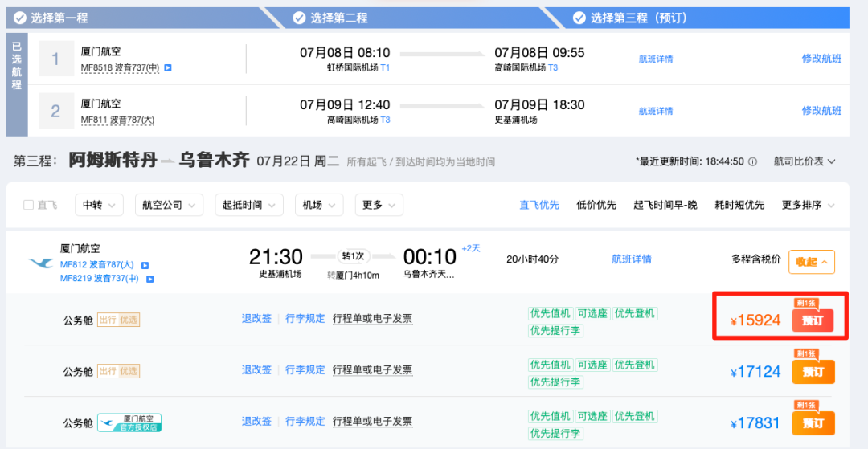This screenshot has height=449, width=868.
Task: Click the checkmark icon of 选择第三程 step
Action: click(579, 18)
